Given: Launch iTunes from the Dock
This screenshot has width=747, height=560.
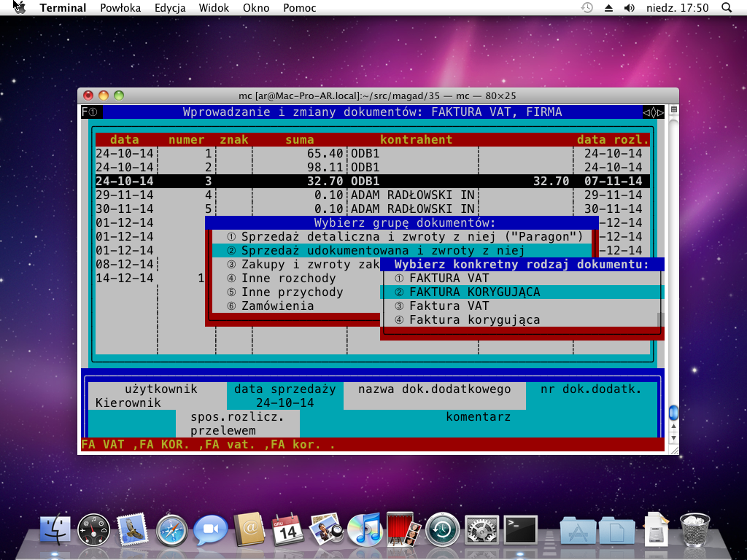Looking at the screenshot, I should pyautogui.click(x=366, y=529).
